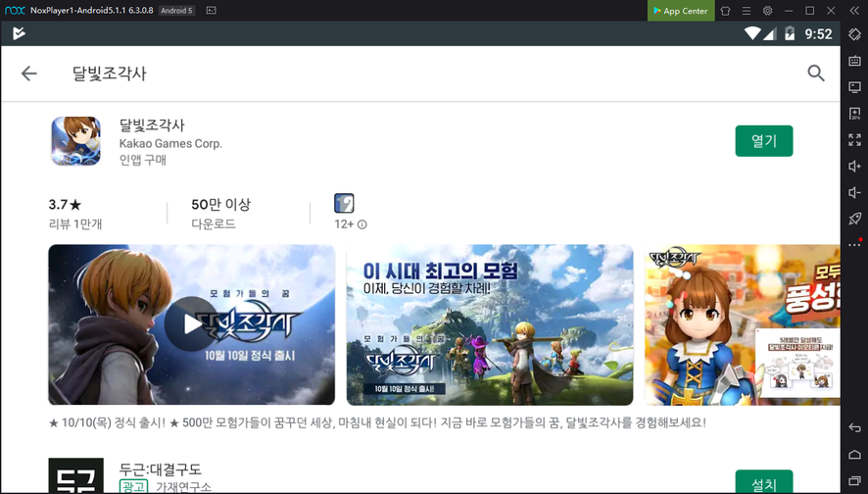The image size is (868, 494).
Task: Play the 달빛조각사 trailer video
Action: pos(192,324)
